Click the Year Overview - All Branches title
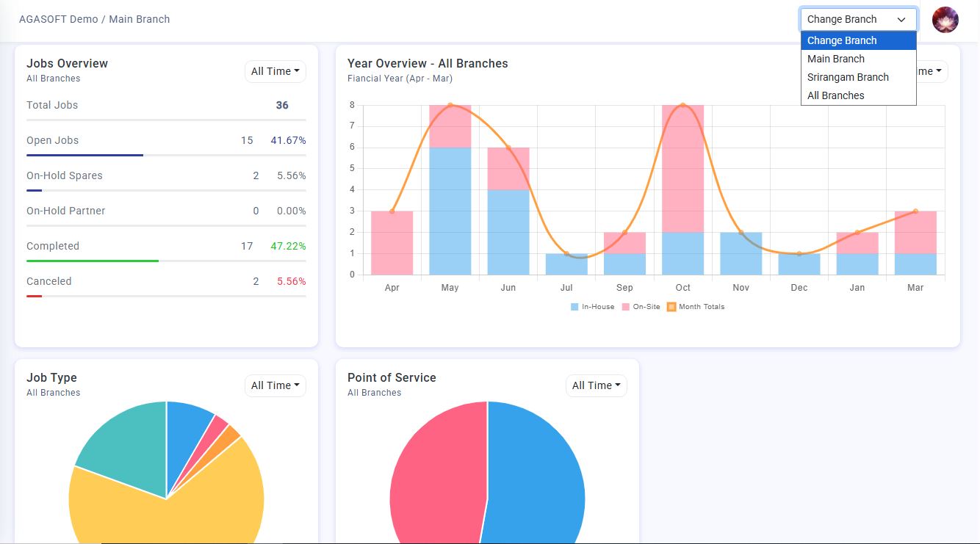 [x=428, y=63]
